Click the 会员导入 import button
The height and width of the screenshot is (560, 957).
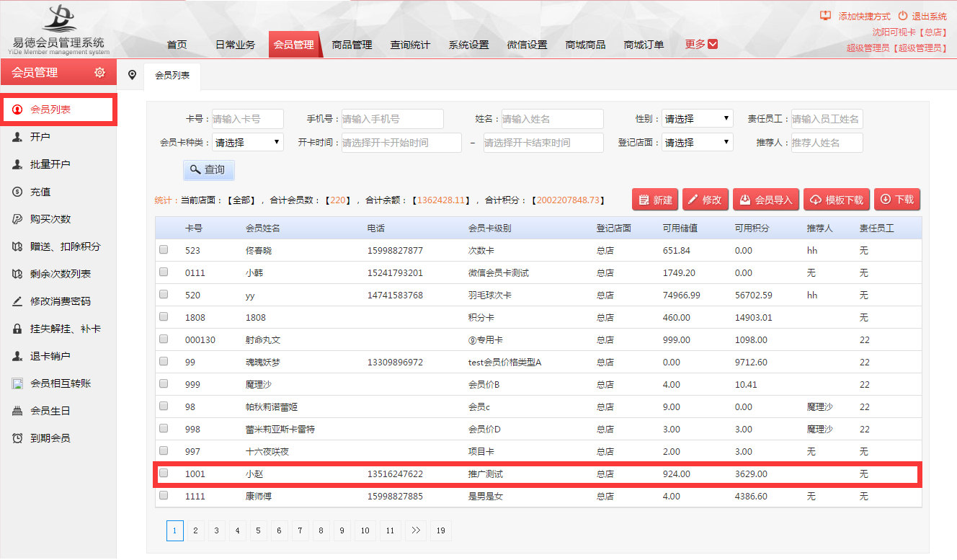766,200
